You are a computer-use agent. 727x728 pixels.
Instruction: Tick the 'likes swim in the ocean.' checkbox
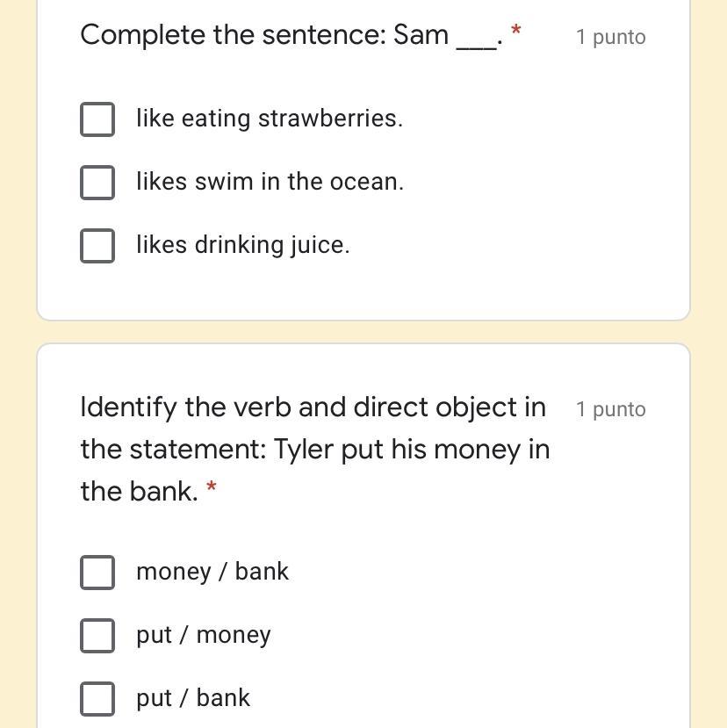97,183
